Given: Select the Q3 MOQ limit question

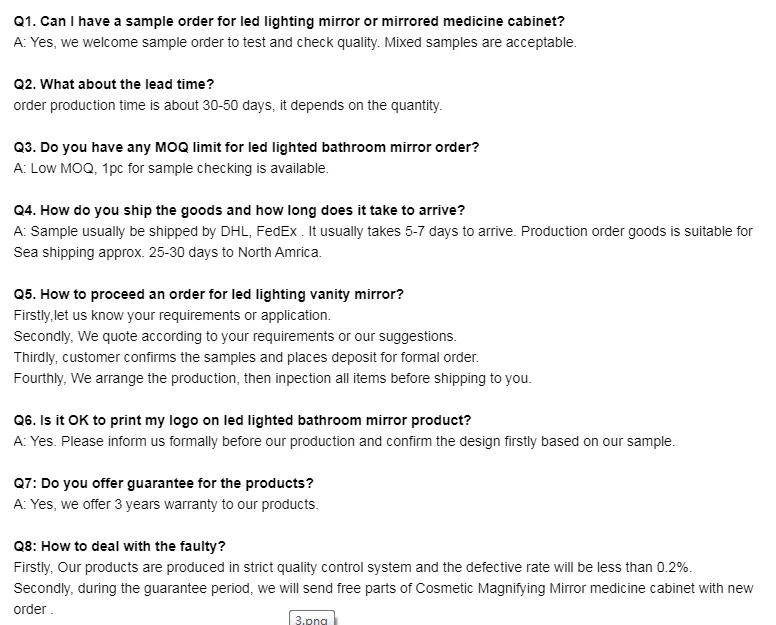Looking at the screenshot, I should (x=246, y=147).
